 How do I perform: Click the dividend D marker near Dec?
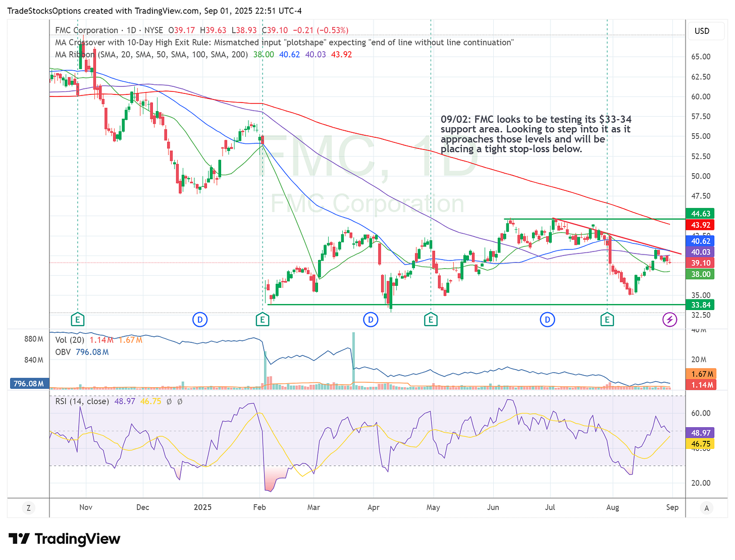[200, 320]
